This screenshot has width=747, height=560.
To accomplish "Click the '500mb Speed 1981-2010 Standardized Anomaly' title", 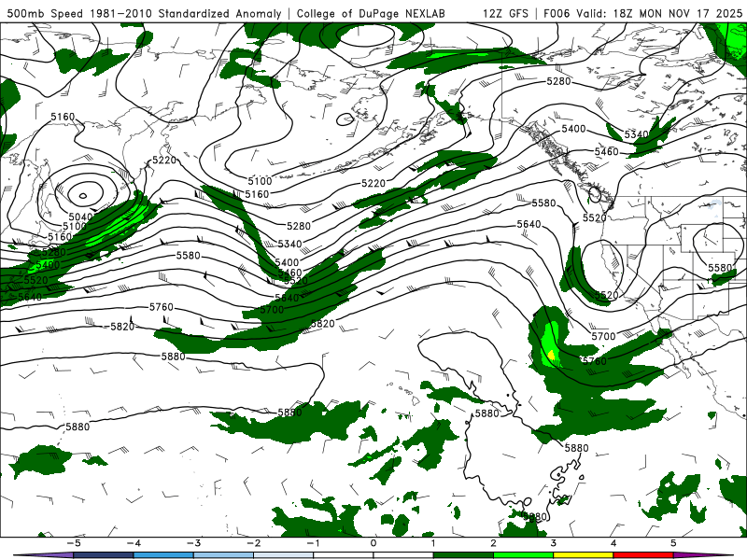I will point(144,13).
